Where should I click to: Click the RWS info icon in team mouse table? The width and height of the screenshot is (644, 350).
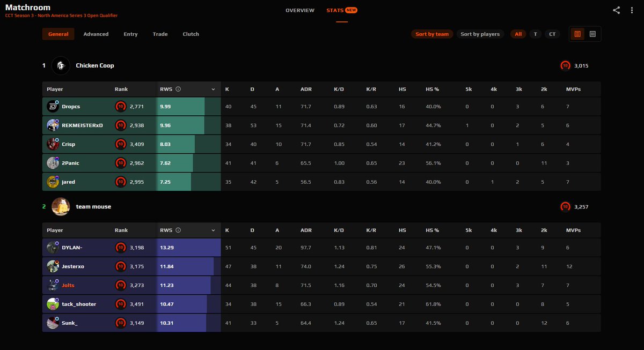[x=178, y=230]
